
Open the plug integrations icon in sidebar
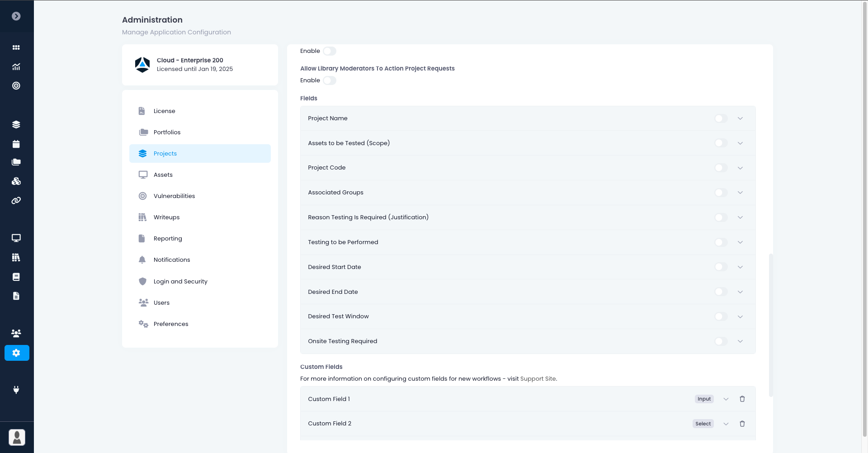click(x=16, y=390)
